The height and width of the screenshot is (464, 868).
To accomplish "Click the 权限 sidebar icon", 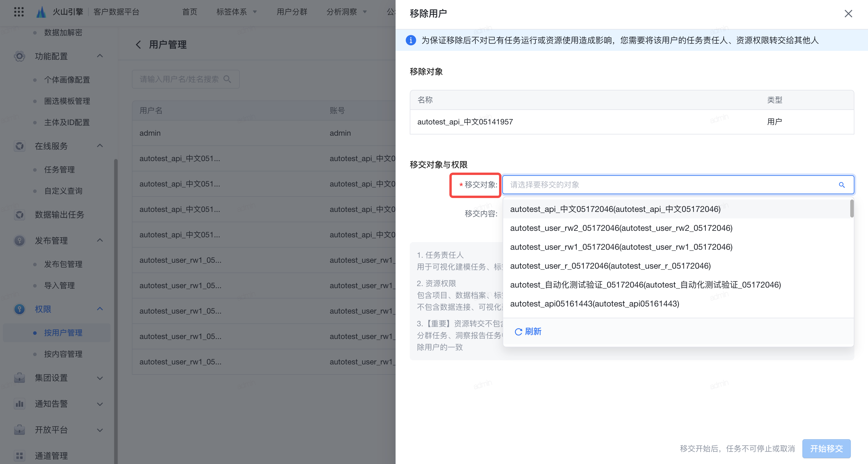I will click(x=20, y=309).
